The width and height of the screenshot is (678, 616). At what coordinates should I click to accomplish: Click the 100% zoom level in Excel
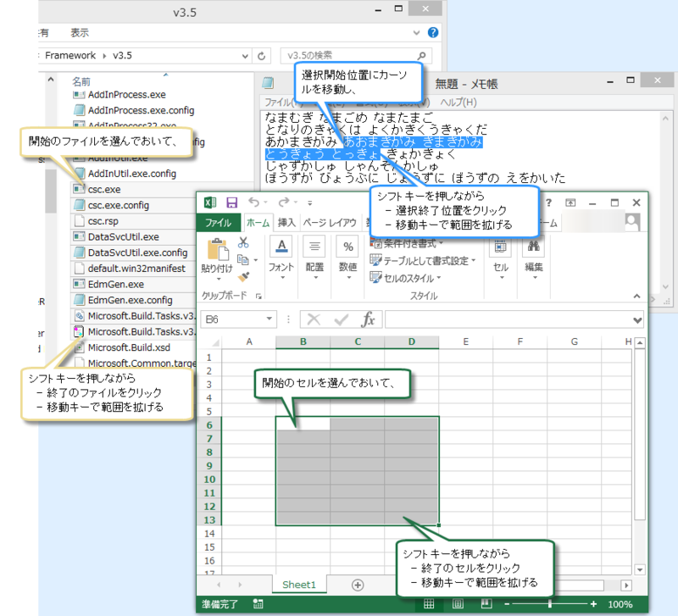pyautogui.click(x=620, y=604)
